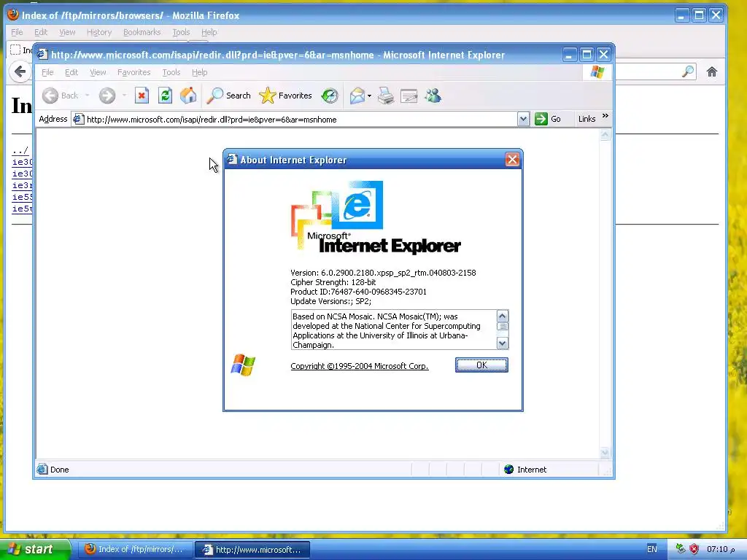Click the IE Edit page icon

tap(409, 96)
